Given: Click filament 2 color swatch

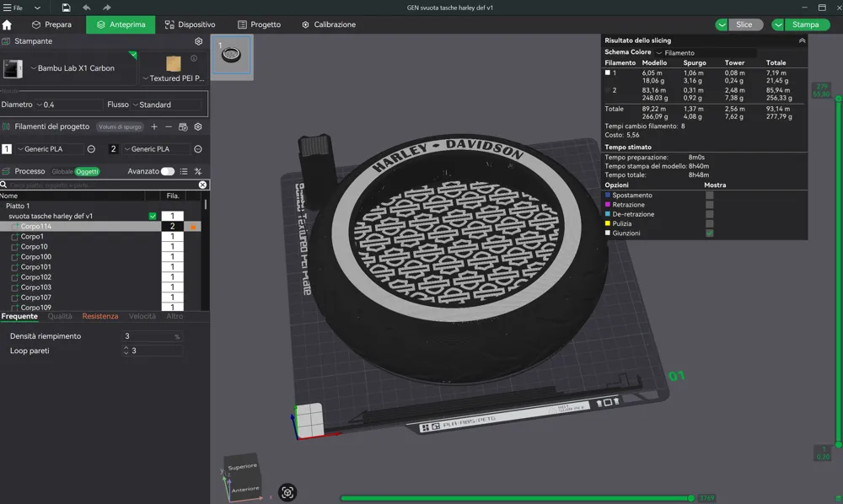Looking at the screenshot, I should 113,149.
